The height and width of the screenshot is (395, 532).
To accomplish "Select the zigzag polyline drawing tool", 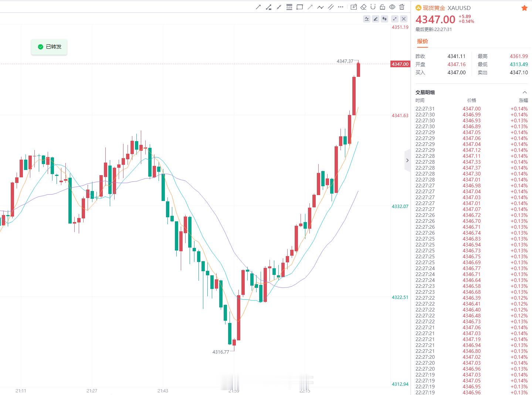I will click(x=320, y=7).
